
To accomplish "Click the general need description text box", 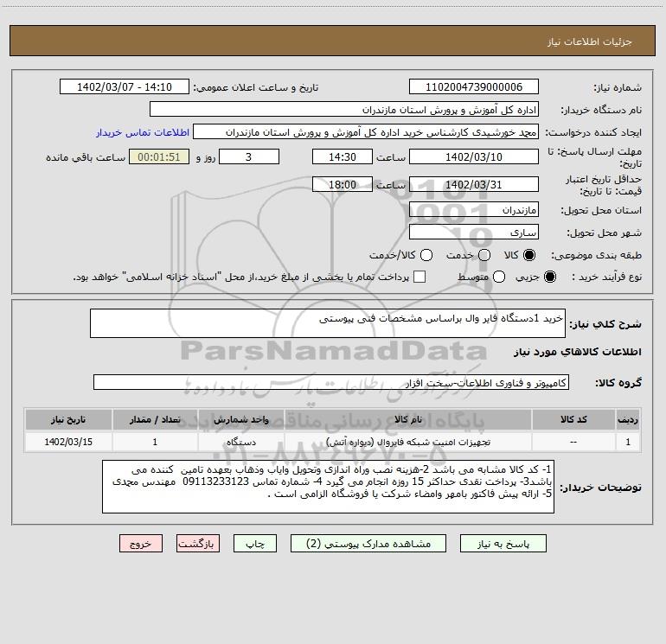I will [x=328, y=323].
